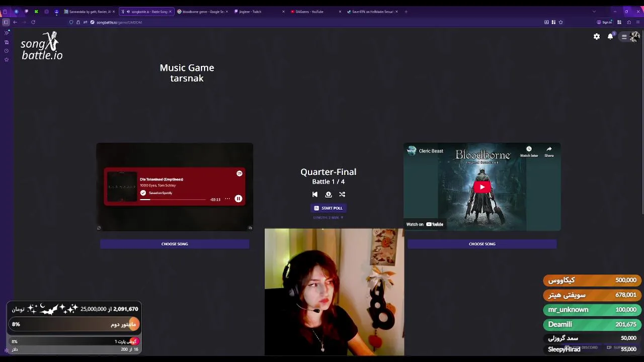Open the songbattle hamburger menu
The height and width of the screenshot is (362, 644).
[x=624, y=37]
